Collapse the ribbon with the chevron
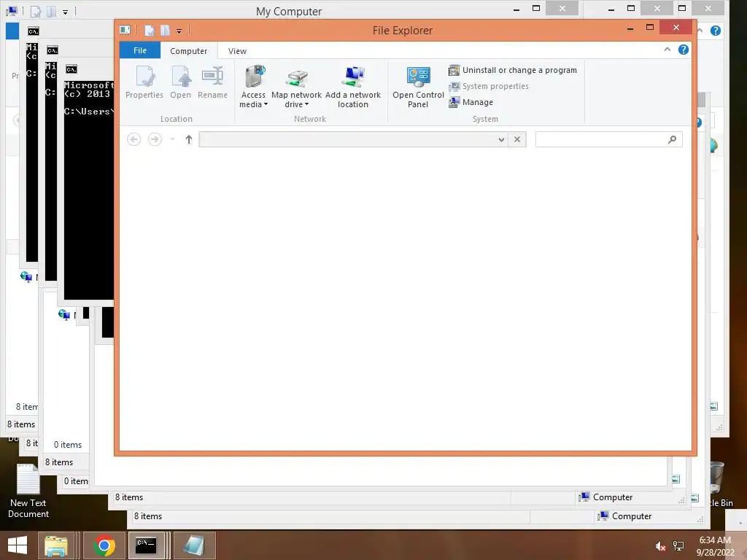This screenshot has width=747, height=560. point(667,50)
